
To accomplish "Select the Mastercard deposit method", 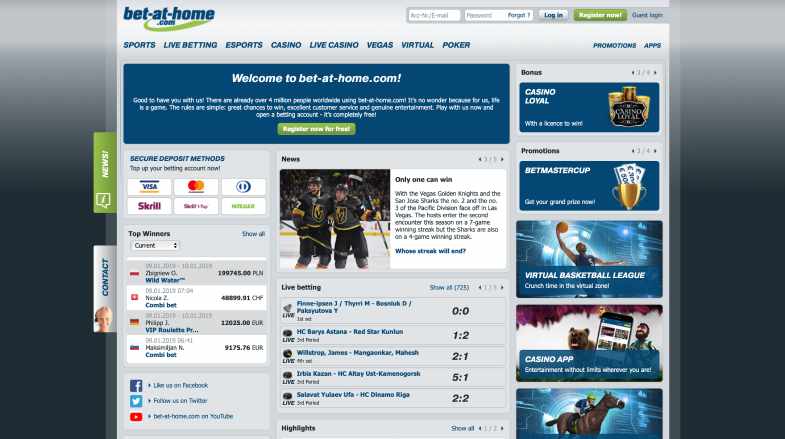I will point(196,187).
